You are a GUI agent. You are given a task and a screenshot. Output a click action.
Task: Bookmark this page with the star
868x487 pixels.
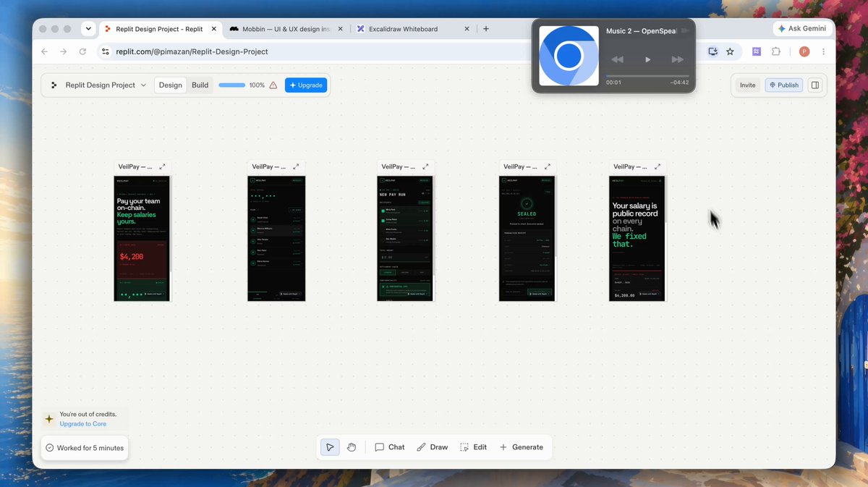[x=731, y=52]
